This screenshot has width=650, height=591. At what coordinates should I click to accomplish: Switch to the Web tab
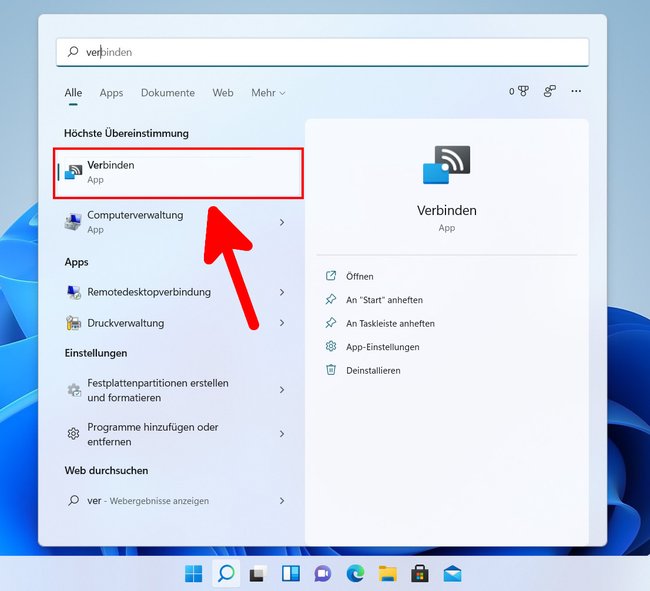[x=223, y=92]
